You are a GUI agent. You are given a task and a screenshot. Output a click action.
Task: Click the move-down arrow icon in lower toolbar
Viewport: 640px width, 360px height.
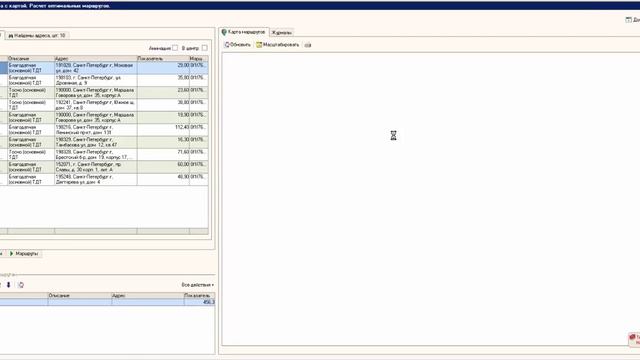coord(8,285)
